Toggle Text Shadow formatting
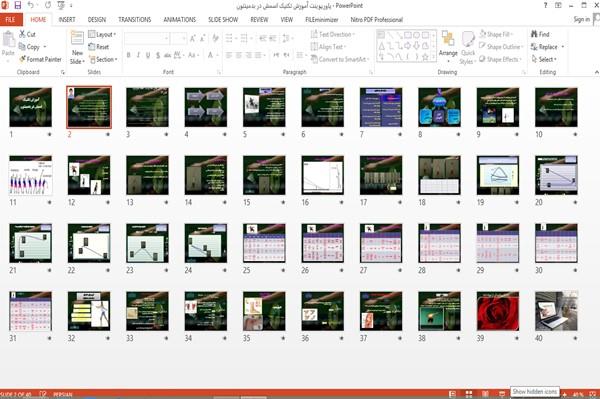 [x=158, y=55]
